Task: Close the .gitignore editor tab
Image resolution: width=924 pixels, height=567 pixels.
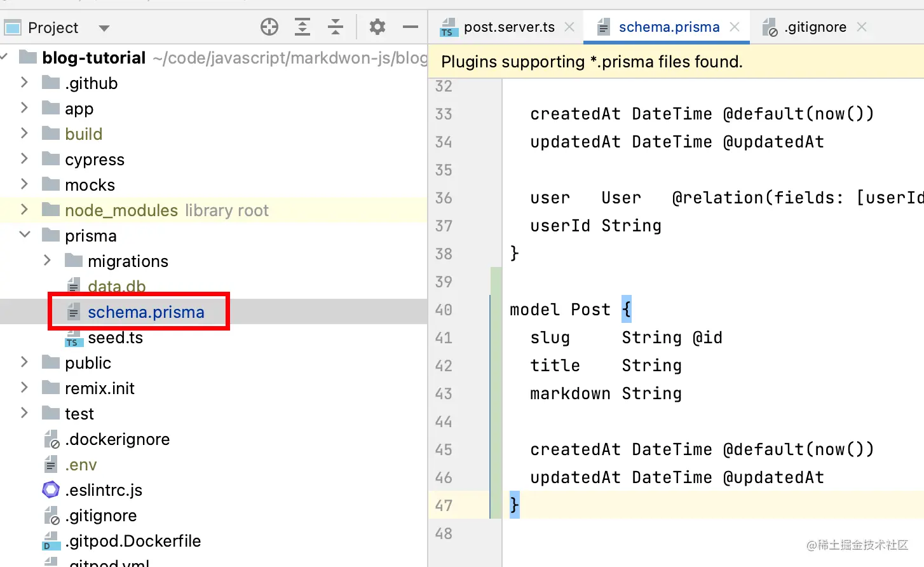Action: point(862,27)
